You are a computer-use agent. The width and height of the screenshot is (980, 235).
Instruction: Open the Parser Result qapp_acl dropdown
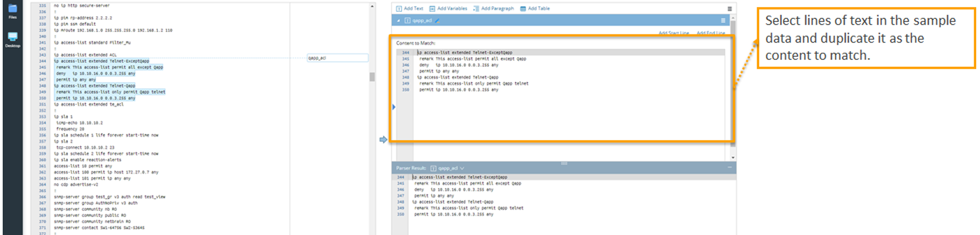coord(461,168)
